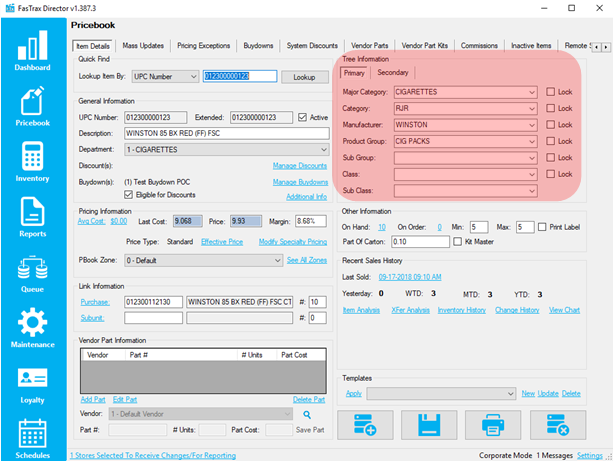Viewport: 613px width, 461px height.
Task: Open the Manage Buydowns link
Action: pyautogui.click(x=300, y=182)
